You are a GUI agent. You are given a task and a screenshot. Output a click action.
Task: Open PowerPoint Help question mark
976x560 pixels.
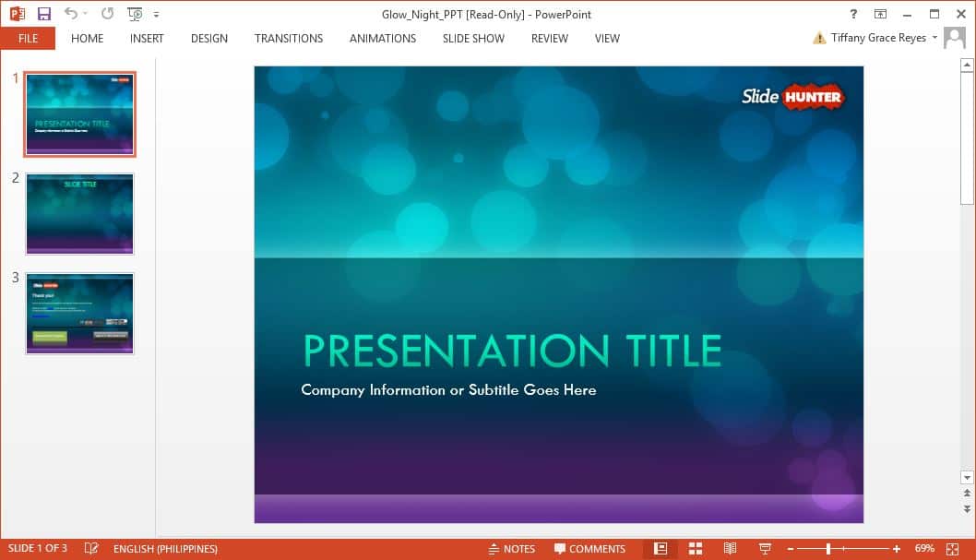[x=853, y=14]
